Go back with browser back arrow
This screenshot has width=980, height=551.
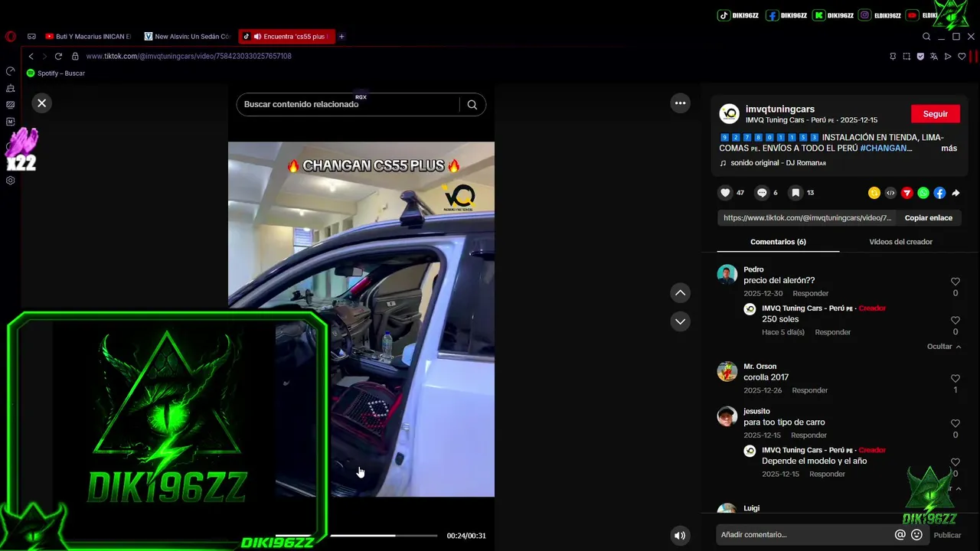click(x=31, y=56)
